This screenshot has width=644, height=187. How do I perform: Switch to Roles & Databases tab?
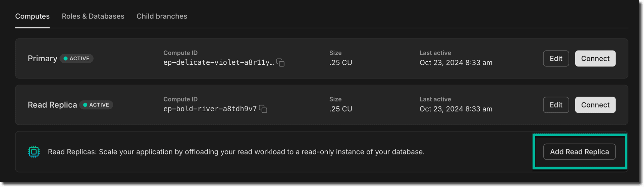pyautogui.click(x=93, y=16)
